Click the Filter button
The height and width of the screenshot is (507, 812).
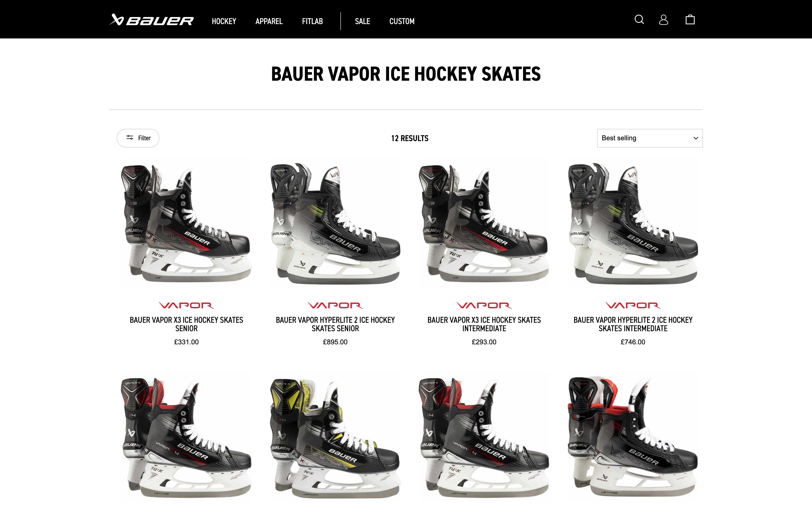click(138, 138)
